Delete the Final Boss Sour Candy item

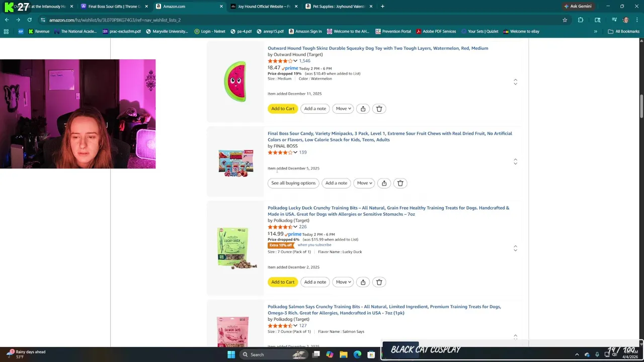[x=400, y=183]
